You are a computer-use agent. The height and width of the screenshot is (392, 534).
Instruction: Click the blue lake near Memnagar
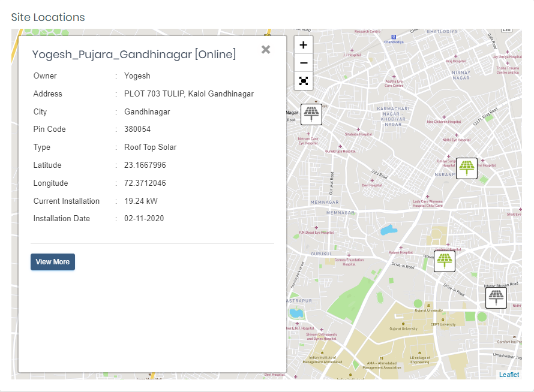(389, 230)
